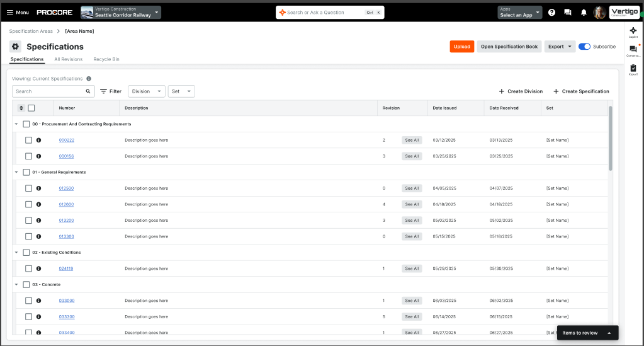Open the clipboard icon in right sidebar
Viewport: 644px width, 346px height.
[x=633, y=68]
